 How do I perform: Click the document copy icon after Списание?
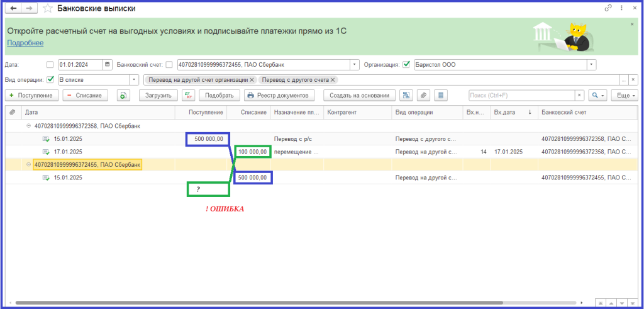122,96
